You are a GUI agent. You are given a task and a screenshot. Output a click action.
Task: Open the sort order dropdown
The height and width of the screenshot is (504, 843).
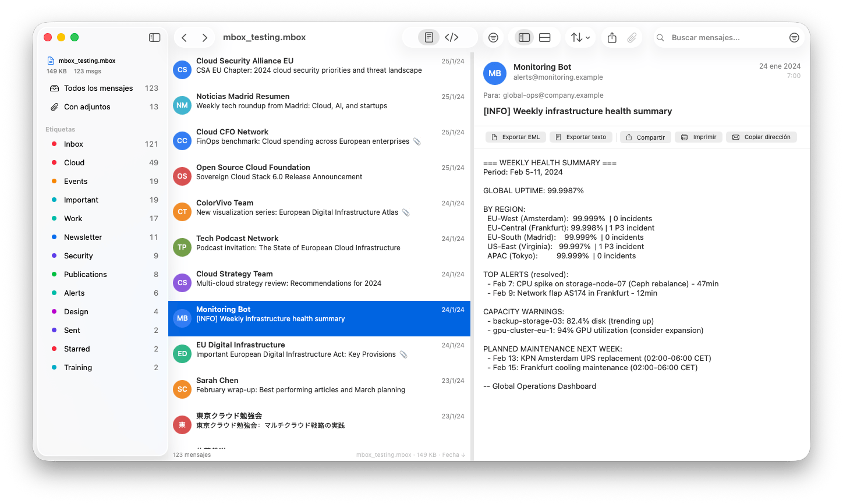point(580,37)
